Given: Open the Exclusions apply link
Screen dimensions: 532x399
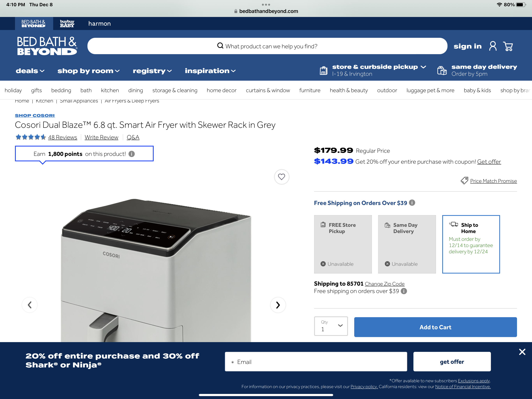Looking at the screenshot, I should 474,381.
